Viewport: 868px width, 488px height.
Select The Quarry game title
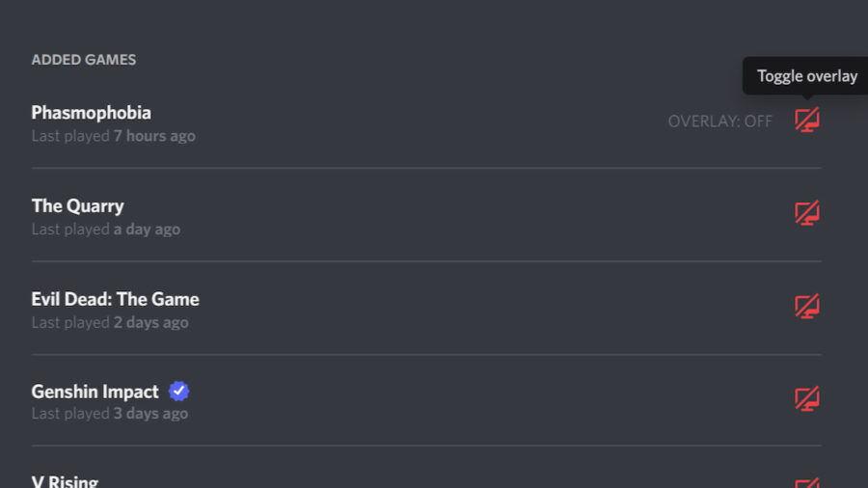tap(77, 205)
